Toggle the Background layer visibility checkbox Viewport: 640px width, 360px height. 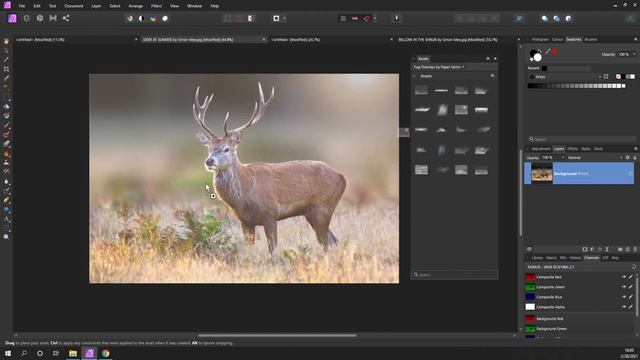click(630, 173)
